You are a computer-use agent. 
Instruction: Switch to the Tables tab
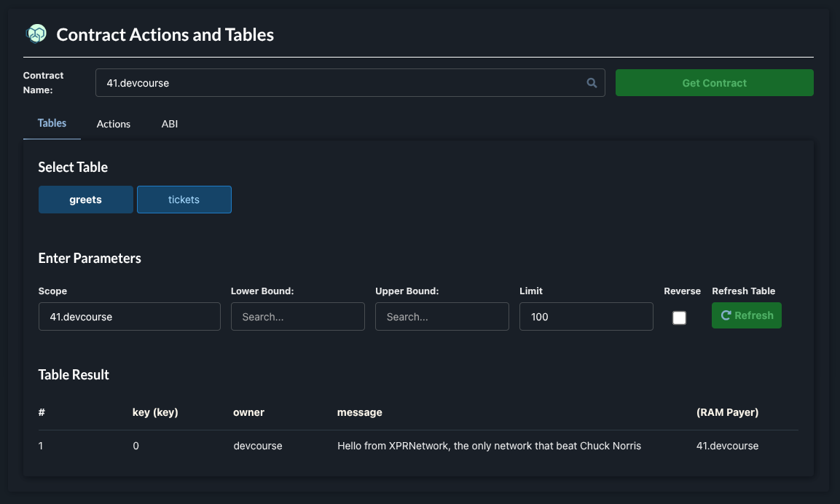(52, 123)
